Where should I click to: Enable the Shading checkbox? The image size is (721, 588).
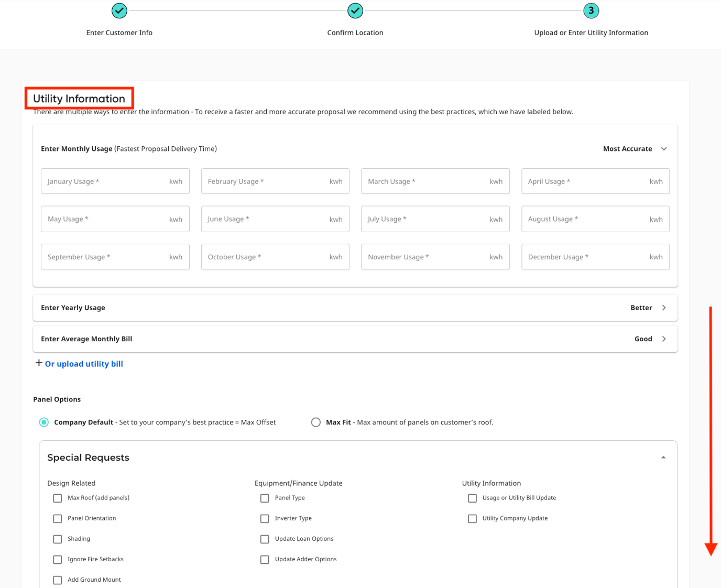(x=57, y=539)
